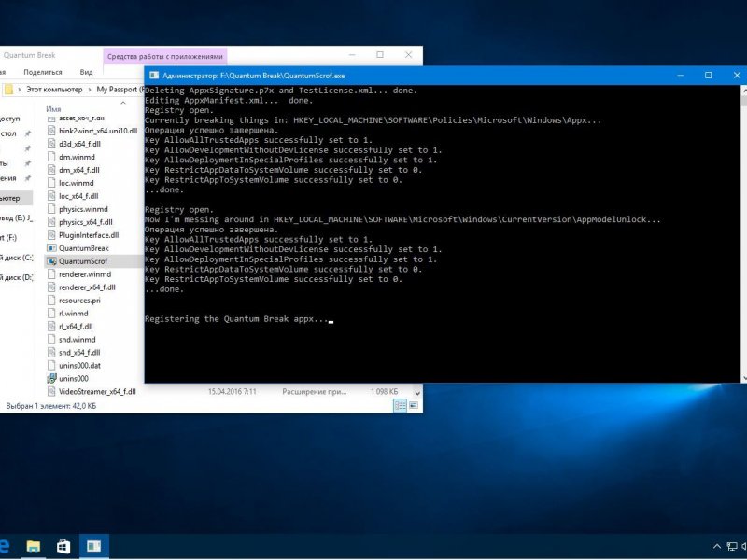The width and height of the screenshot is (747, 560).
Task: Click the resources.pri file icon
Action: click(x=51, y=300)
